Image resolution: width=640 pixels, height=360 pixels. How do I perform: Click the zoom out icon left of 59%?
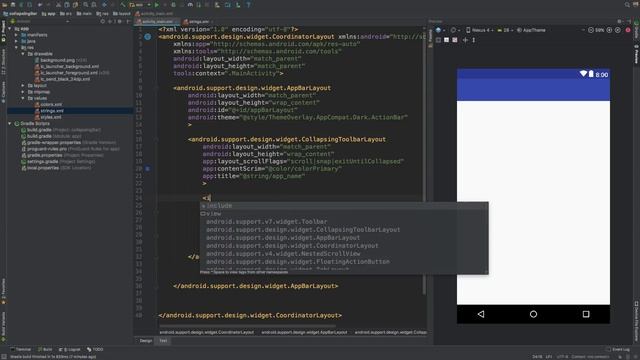tap(591, 30)
